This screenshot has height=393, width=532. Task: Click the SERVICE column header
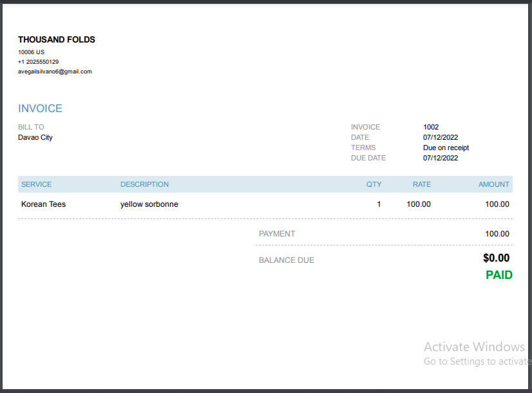click(x=36, y=184)
